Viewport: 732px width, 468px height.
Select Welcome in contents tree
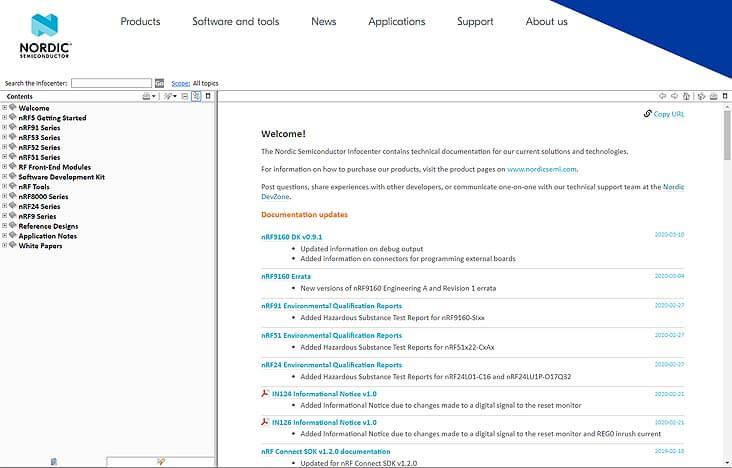click(x=34, y=108)
